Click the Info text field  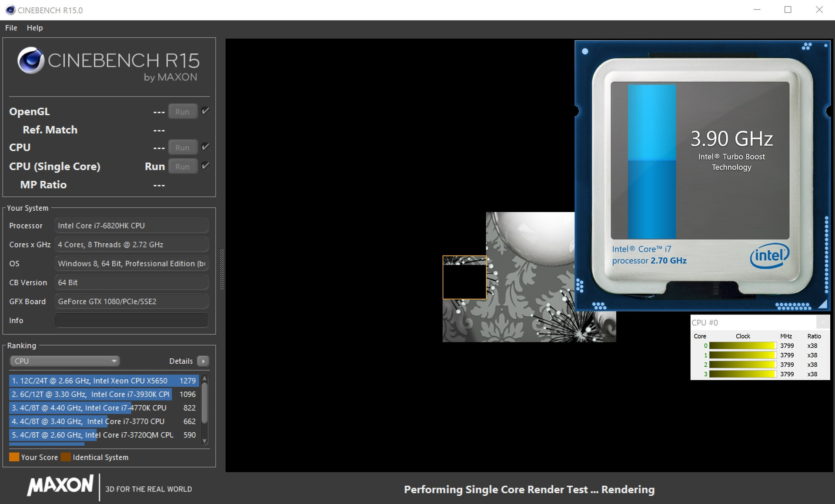[x=131, y=320]
